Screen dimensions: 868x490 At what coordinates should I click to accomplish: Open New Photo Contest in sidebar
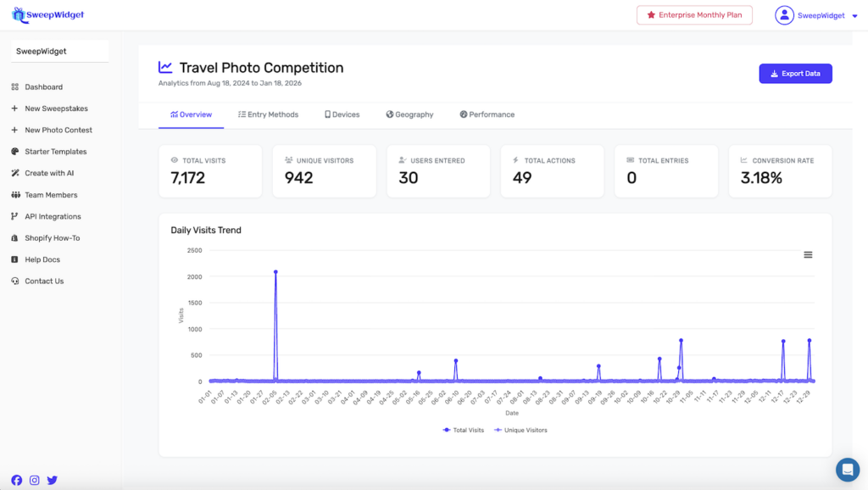58,130
